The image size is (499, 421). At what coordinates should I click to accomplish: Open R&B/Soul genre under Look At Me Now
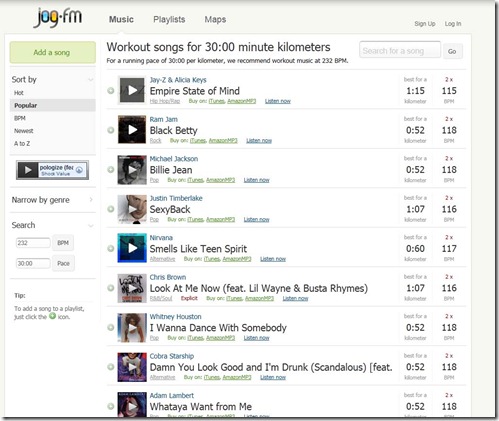coord(161,298)
